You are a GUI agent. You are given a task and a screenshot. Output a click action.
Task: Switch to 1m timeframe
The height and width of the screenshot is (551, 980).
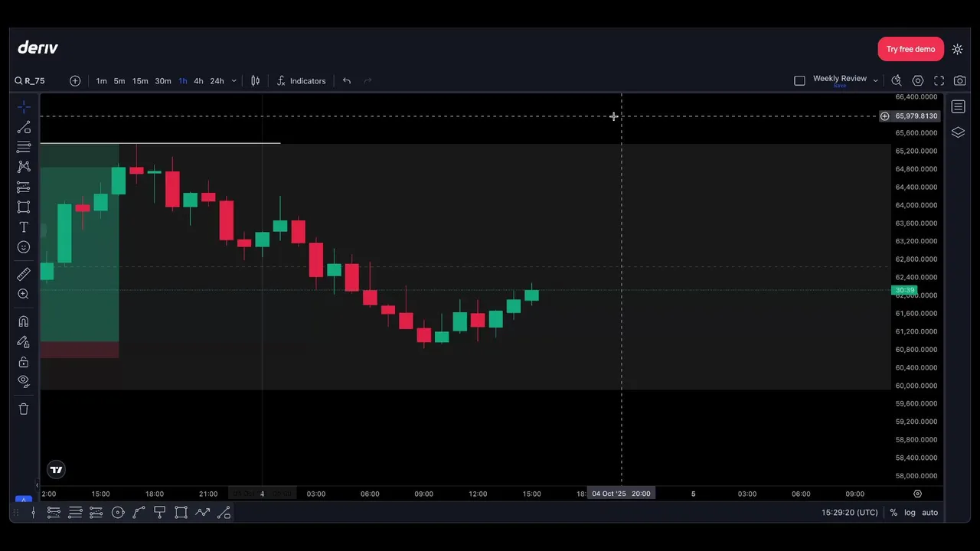pyautogui.click(x=101, y=81)
